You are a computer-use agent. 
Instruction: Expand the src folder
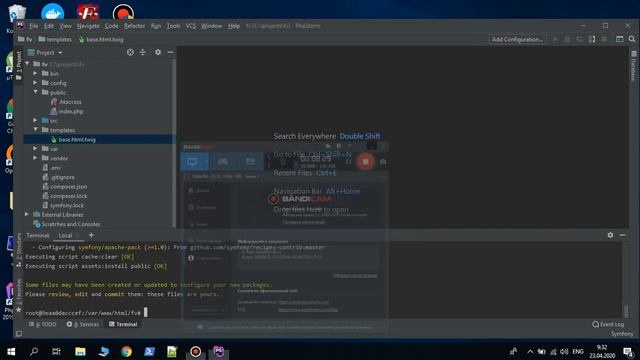pyautogui.click(x=35, y=120)
